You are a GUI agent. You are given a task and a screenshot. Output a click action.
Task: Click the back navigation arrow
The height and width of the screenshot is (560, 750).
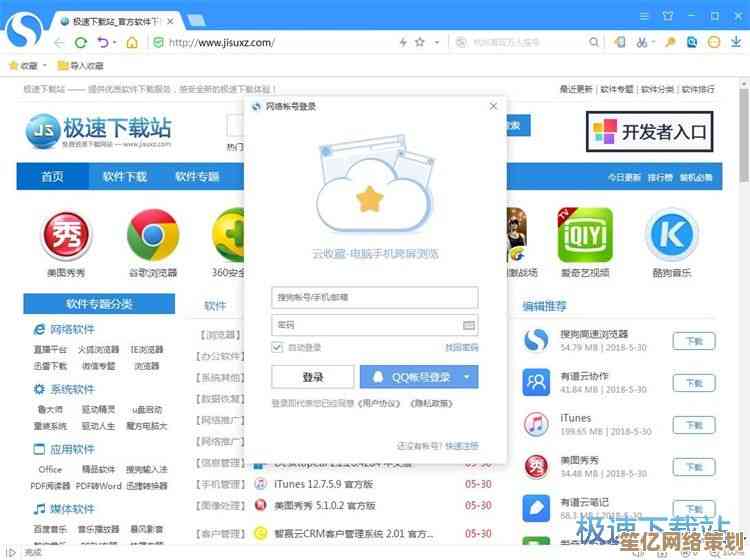pos(59,42)
